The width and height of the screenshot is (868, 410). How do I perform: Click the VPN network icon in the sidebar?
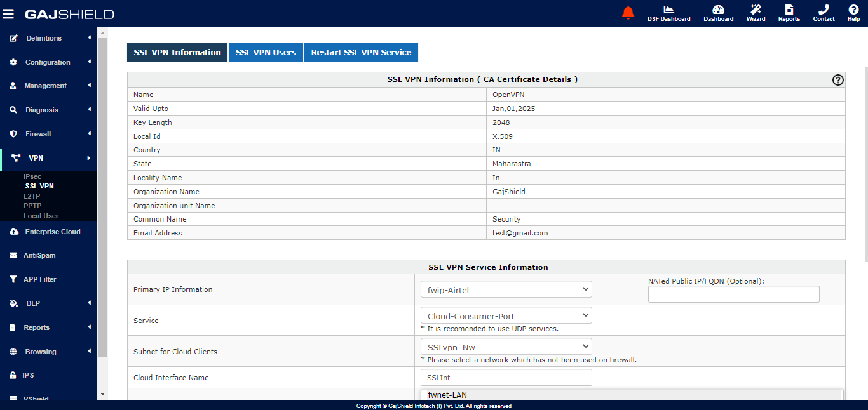(x=16, y=158)
